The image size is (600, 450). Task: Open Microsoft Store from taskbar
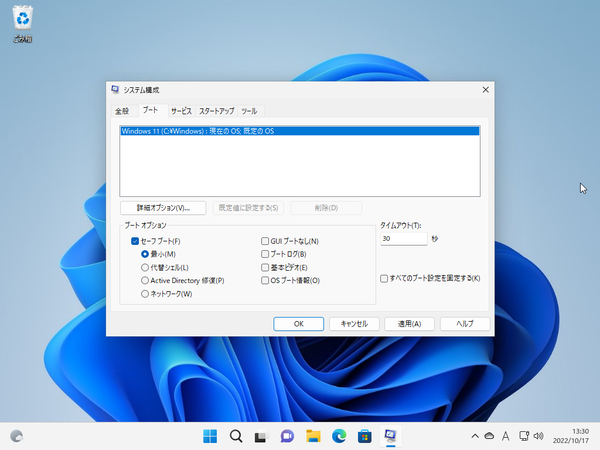click(x=364, y=436)
